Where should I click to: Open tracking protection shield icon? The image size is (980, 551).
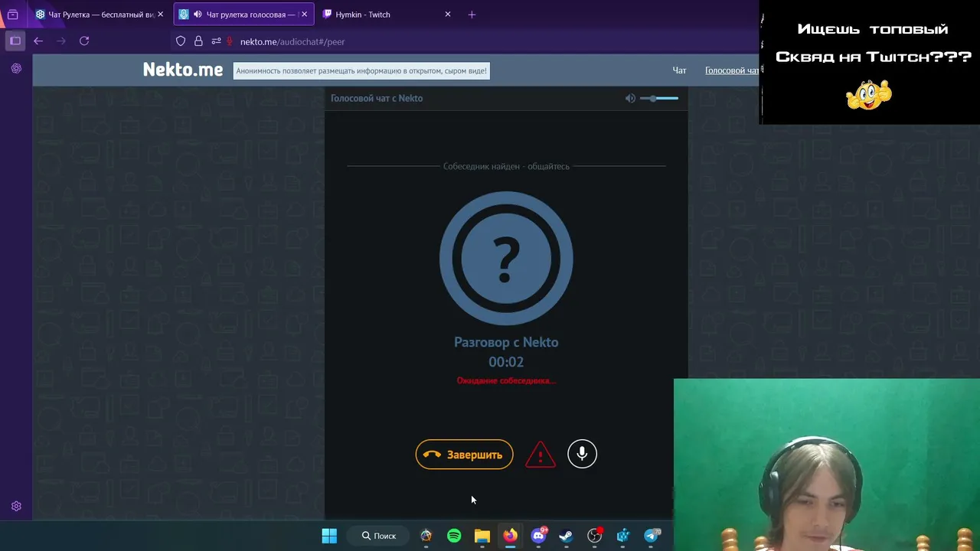181,41
